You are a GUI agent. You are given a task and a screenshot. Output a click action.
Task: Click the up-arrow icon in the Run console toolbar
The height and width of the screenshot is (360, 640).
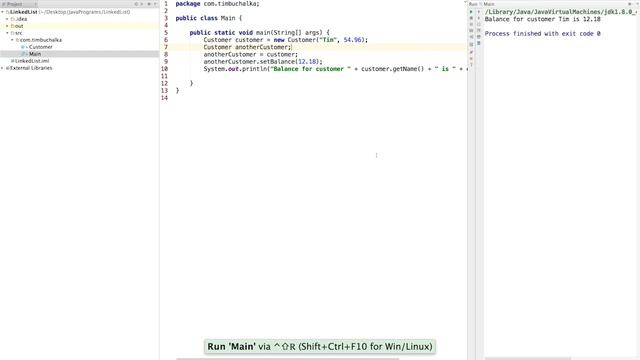coord(479,12)
